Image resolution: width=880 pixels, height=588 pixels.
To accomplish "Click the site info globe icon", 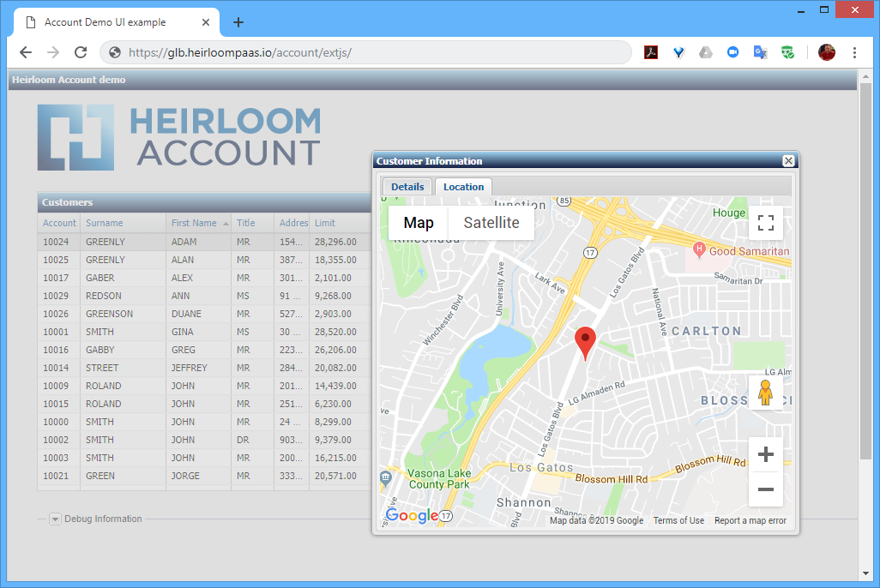I will click(x=114, y=52).
